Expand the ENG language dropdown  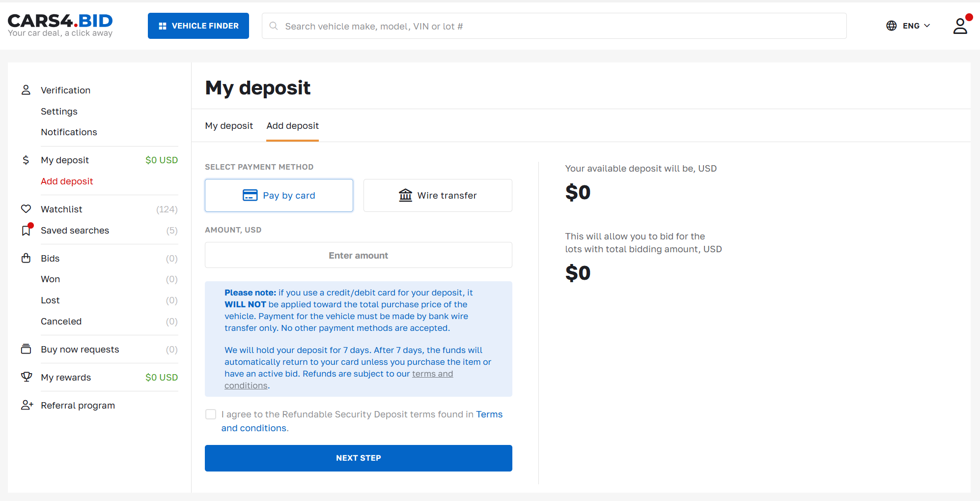pyautogui.click(x=916, y=26)
